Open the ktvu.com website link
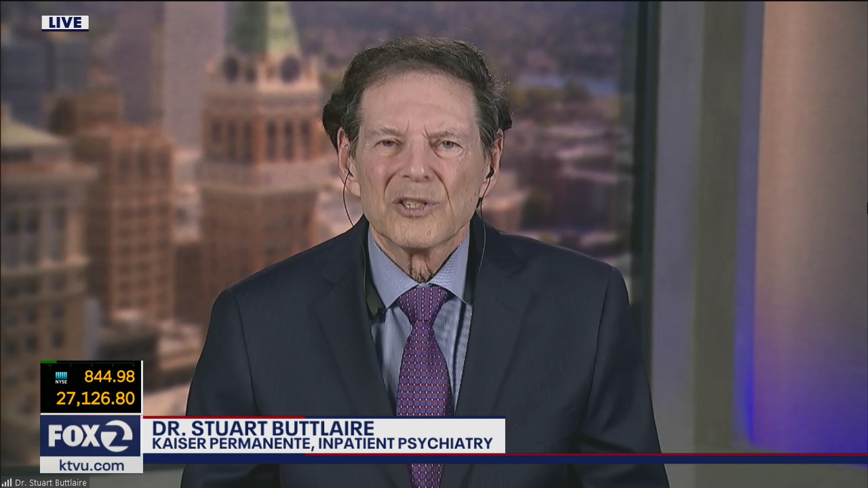 (91, 466)
